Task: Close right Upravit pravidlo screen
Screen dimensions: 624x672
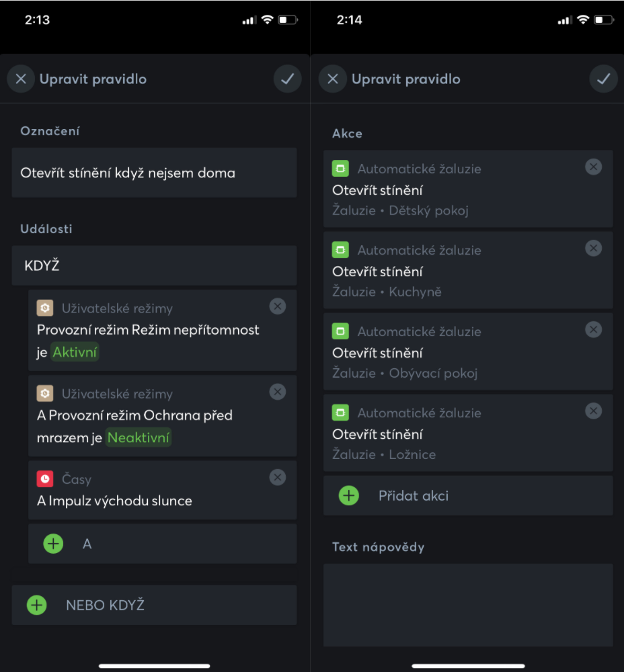Action: pyautogui.click(x=332, y=79)
